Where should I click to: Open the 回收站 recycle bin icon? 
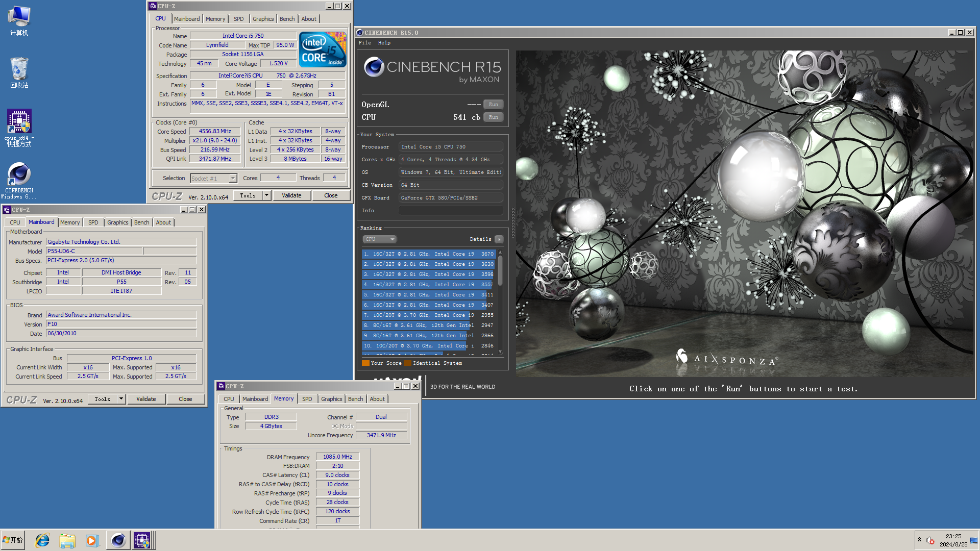point(19,72)
